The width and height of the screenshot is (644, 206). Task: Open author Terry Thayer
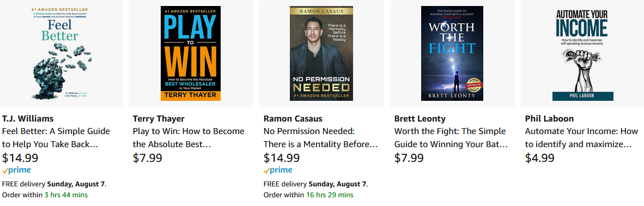(159, 119)
